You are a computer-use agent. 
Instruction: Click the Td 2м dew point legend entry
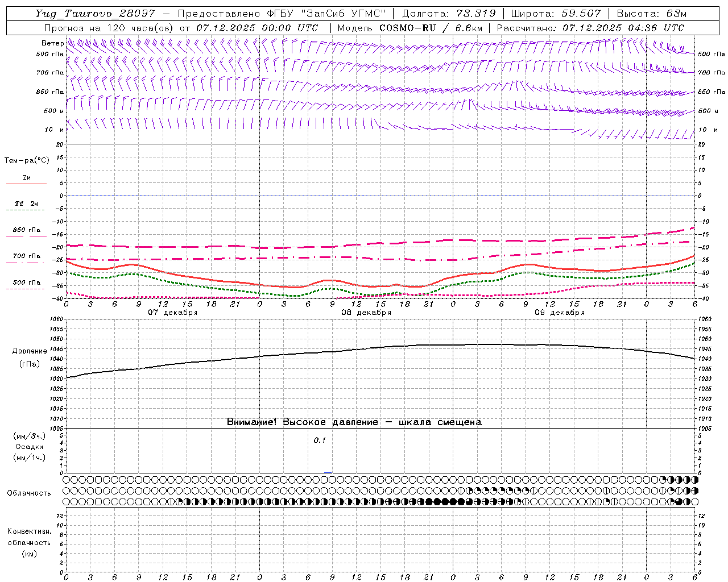(27, 203)
